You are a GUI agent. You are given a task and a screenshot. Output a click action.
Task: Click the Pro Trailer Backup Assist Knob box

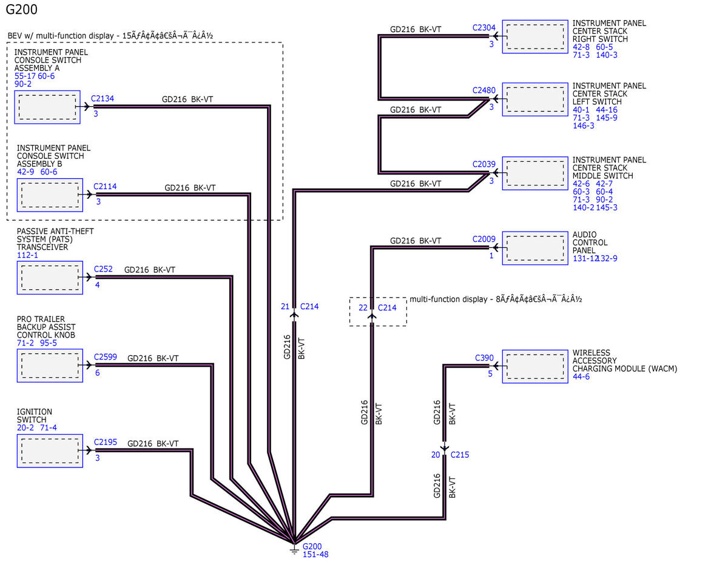50,366
